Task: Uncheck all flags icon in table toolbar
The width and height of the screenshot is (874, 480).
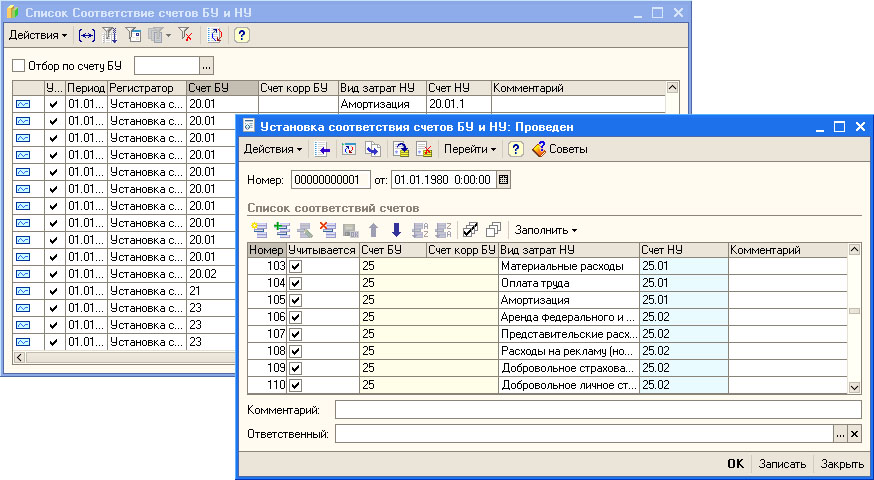Action: click(x=493, y=230)
